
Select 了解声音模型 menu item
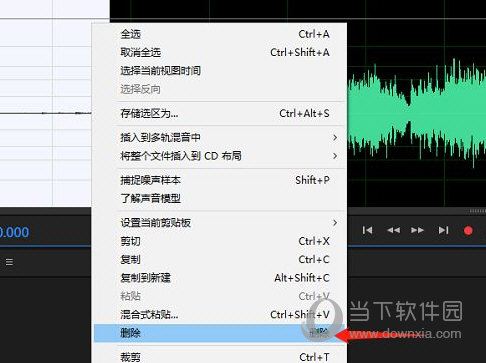[220, 199]
